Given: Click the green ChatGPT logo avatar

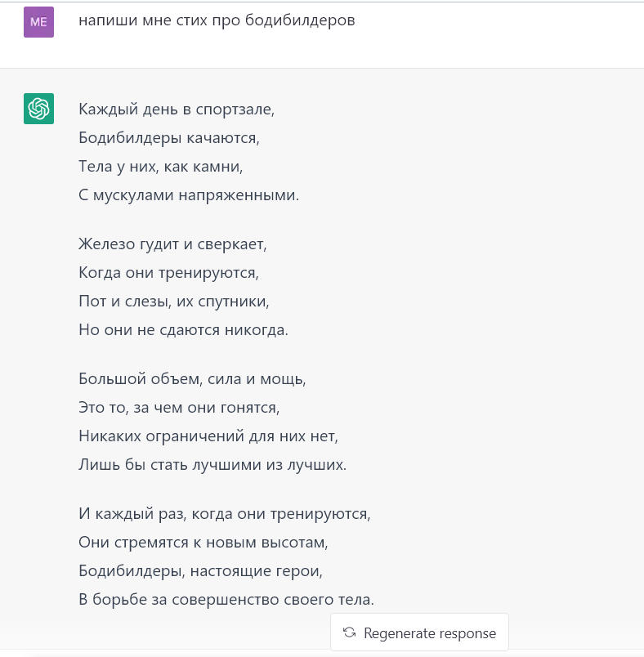Looking at the screenshot, I should click(x=38, y=108).
